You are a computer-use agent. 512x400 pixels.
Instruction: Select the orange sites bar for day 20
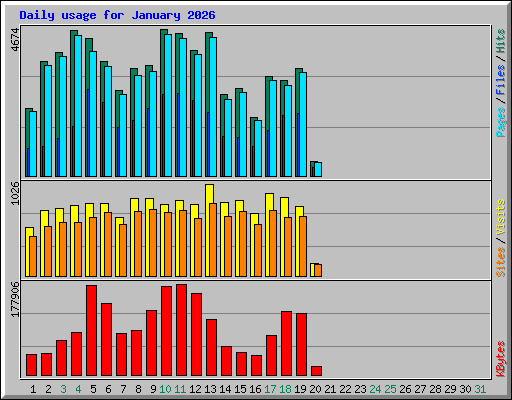318,271
